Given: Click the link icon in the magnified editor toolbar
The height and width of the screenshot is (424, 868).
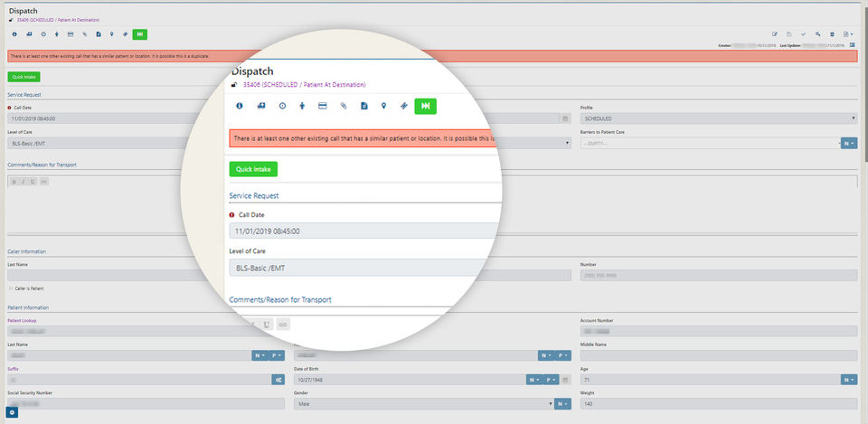Looking at the screenshot, I should [283, 325].
